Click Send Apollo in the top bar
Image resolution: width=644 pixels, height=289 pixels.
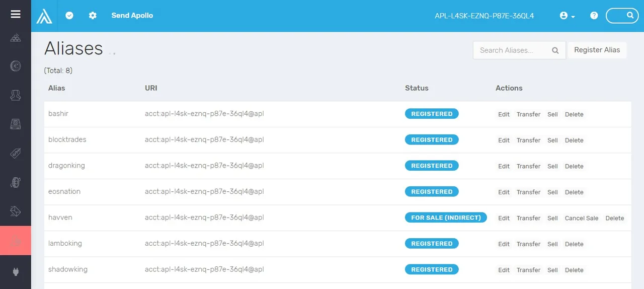click(x=132, y=16)
